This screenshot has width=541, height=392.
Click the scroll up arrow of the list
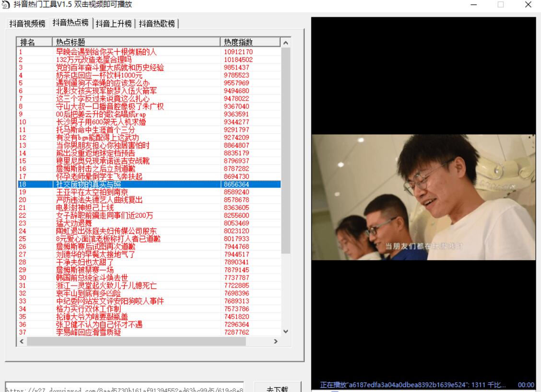pyautogui.click(x=286, y=43)
